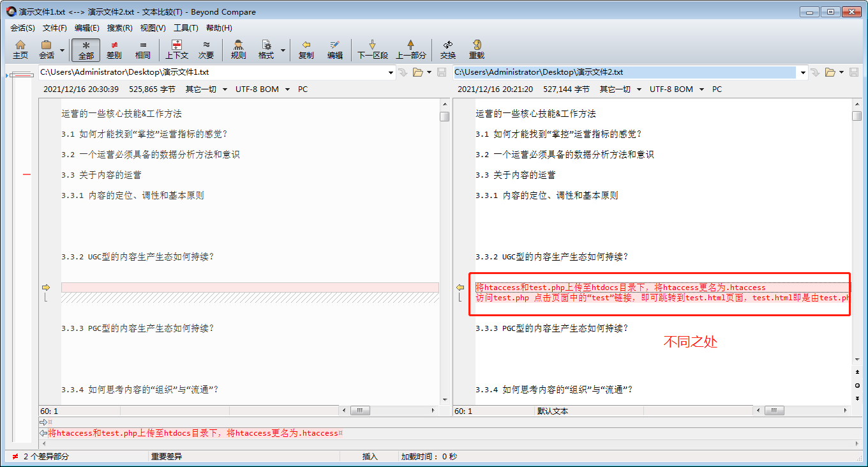Screen dimensions: 868x467
Task: Expand left open-folder dropdown arrow
Action: click(429, 72)
